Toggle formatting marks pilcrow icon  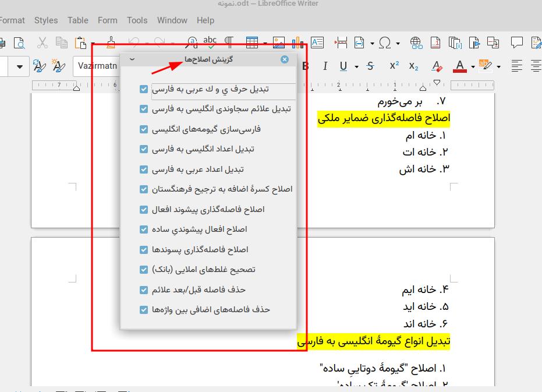pos(229,43)
